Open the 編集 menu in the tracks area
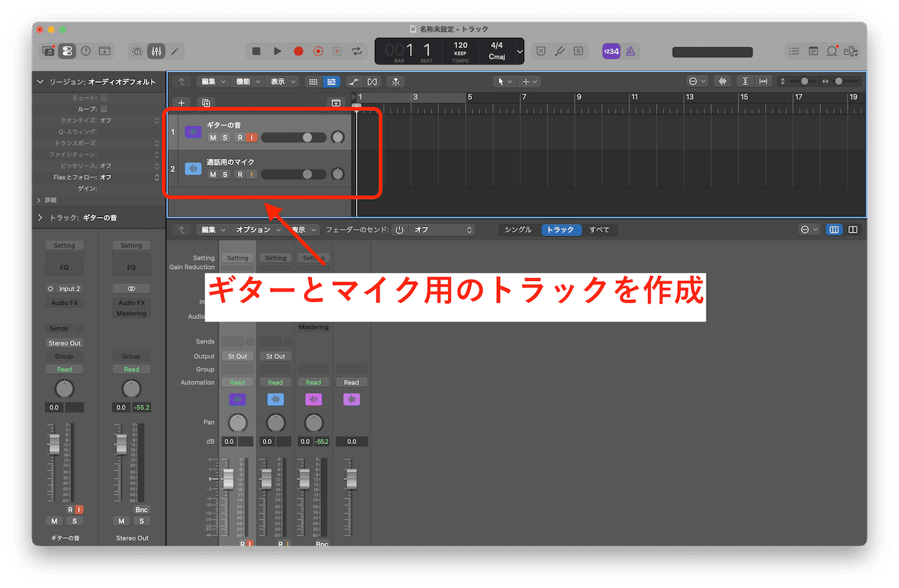 tap(213, 81)
